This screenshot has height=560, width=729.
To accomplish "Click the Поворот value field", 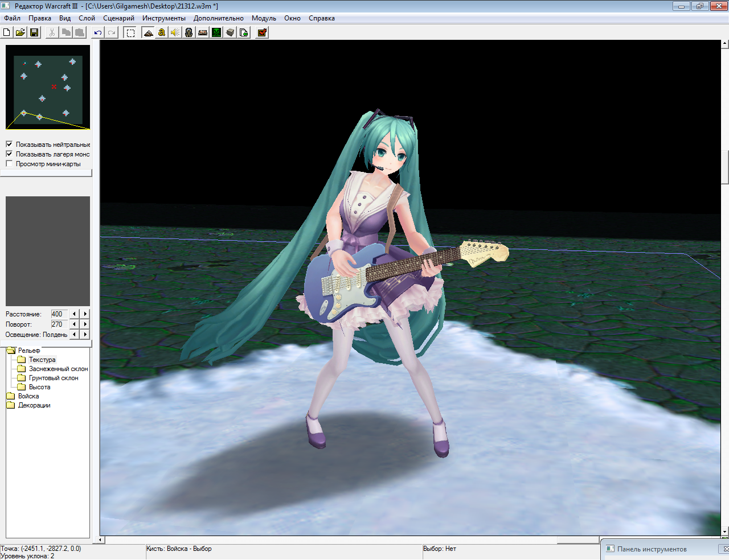I will coord(59,324).
